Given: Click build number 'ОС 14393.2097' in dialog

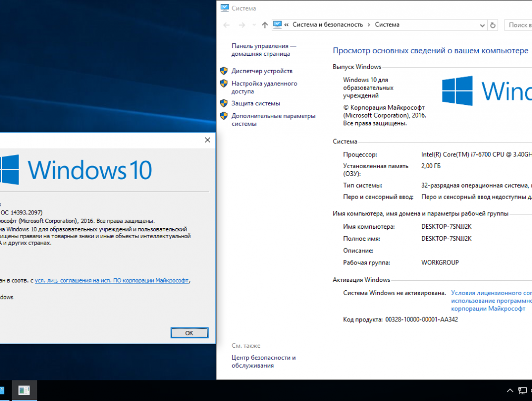Looking at the screenshot, I should click(21, 212).
